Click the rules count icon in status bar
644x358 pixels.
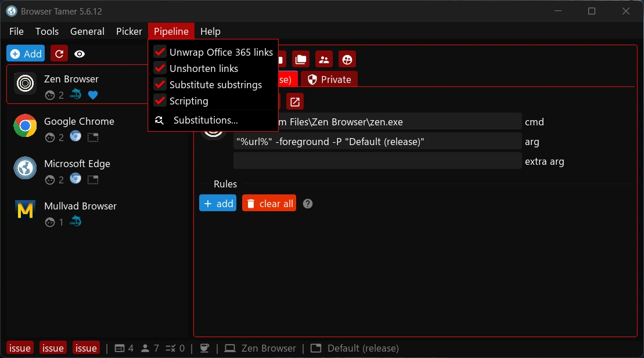[x=171, y=348]
